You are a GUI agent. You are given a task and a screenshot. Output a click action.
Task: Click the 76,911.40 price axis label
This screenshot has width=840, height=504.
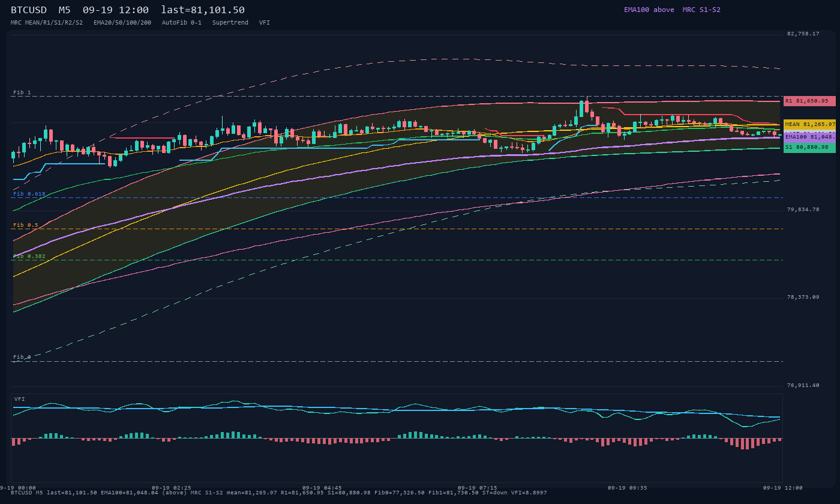803,385
